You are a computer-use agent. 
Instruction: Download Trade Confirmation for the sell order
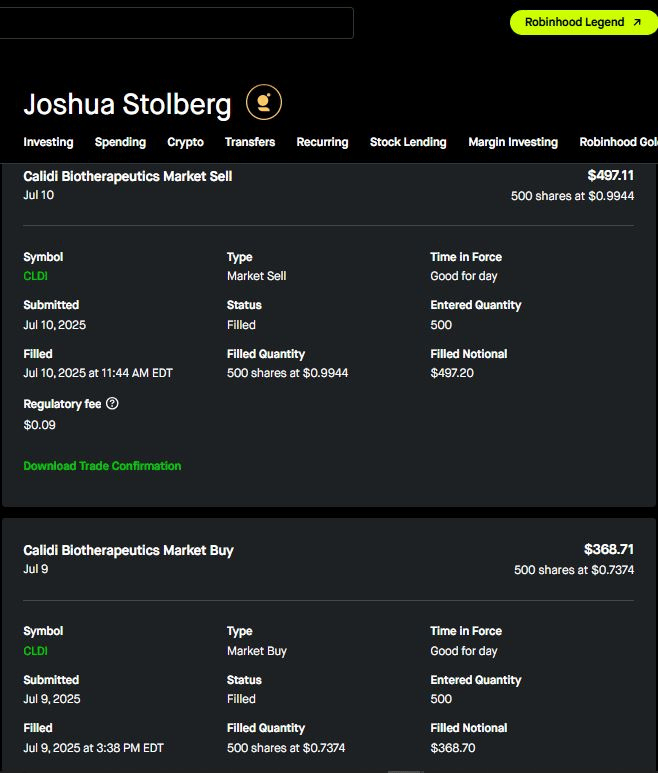[102, 466]
